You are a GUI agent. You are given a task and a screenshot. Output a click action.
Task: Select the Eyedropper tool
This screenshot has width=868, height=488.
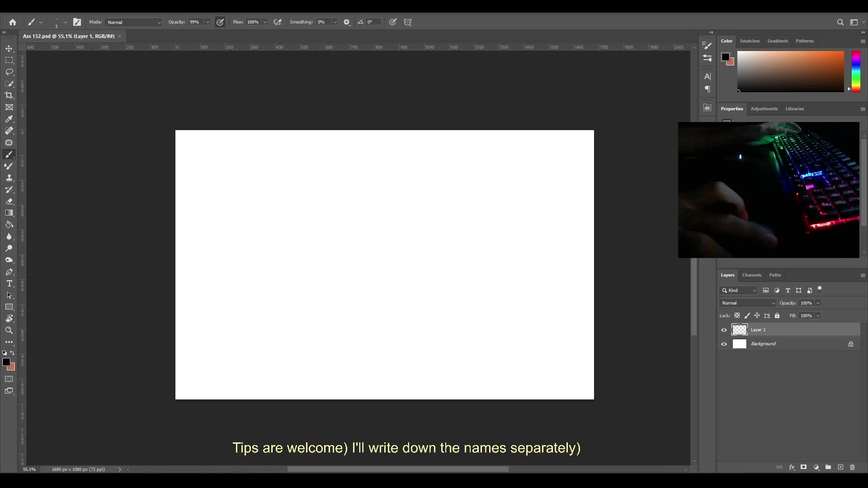[x=9, y=119]
